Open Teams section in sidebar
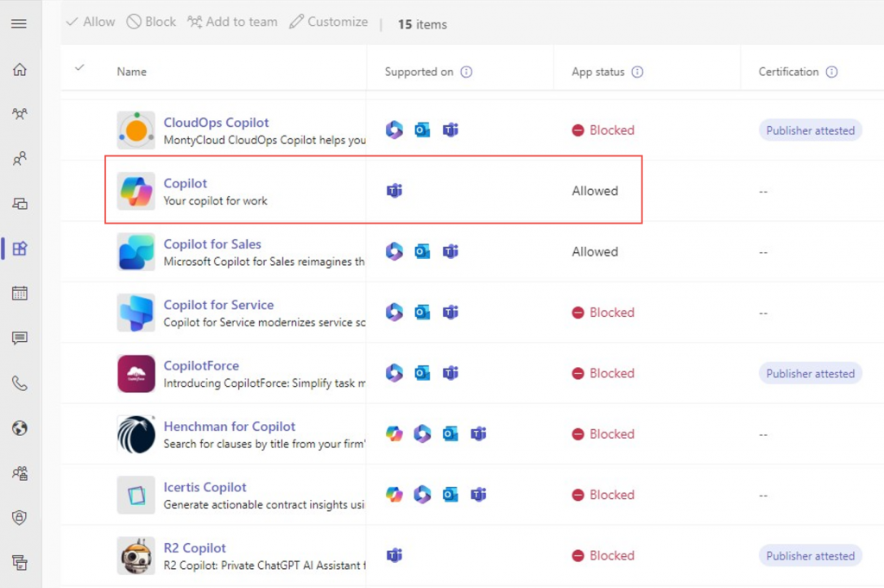 (20, 114)
